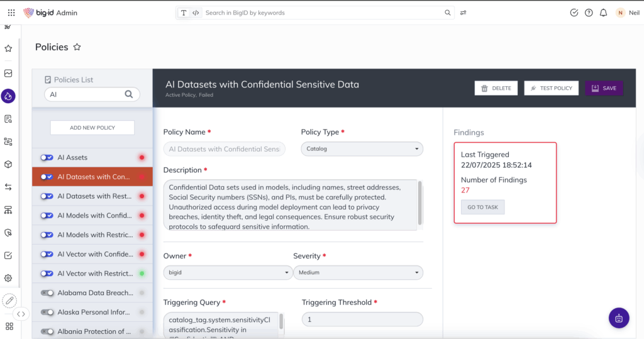
Task: Open the help question mark icon
Action: click(589, 13)
